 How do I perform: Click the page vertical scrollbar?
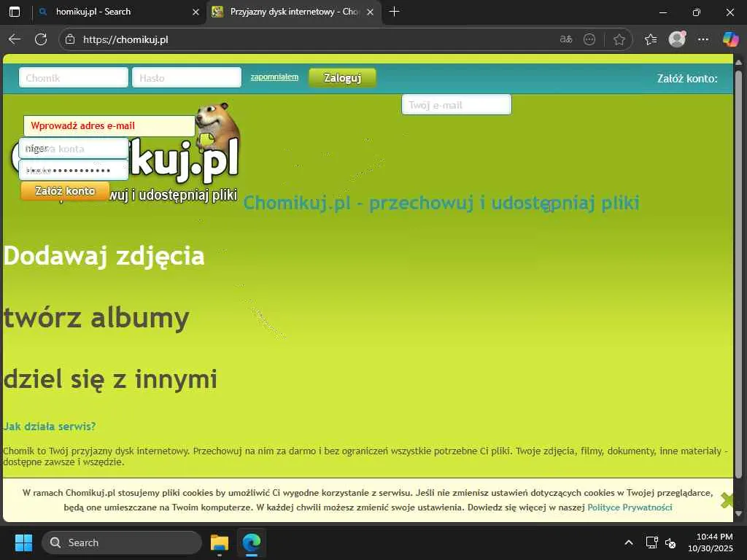pos(738,274)
